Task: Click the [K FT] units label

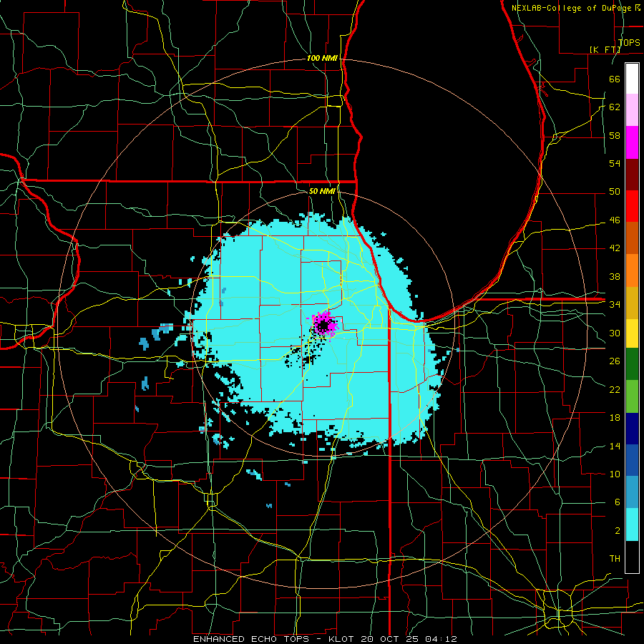Action: 605,49
